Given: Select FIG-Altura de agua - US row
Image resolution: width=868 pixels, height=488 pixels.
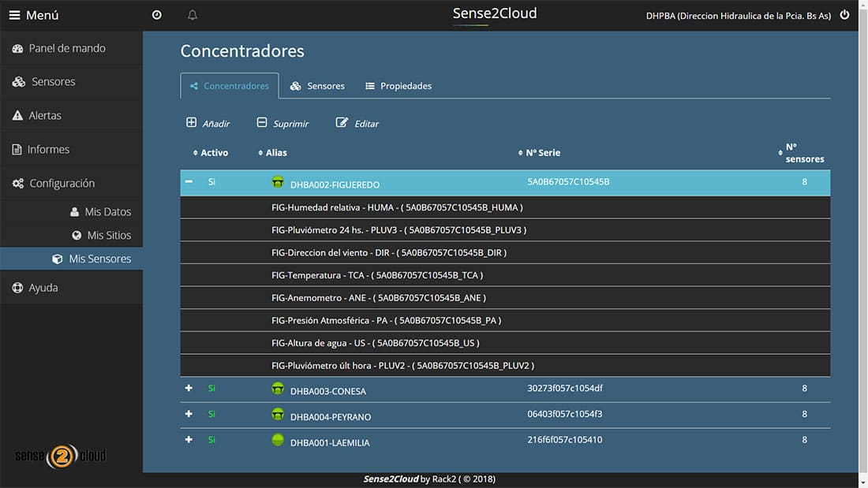Looking at the screenshot, I should click(505, 344).
